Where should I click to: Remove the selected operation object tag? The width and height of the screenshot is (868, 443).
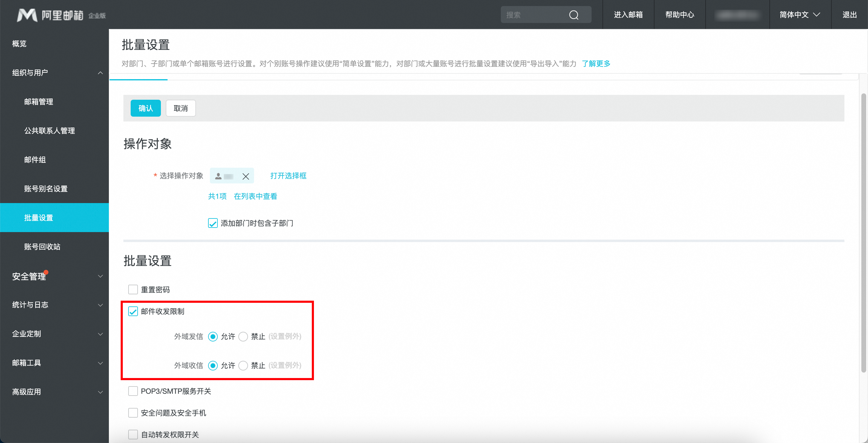(246, 176)
